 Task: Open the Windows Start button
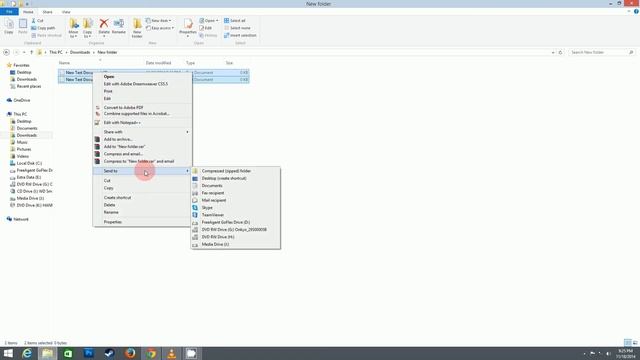(8, 353)
